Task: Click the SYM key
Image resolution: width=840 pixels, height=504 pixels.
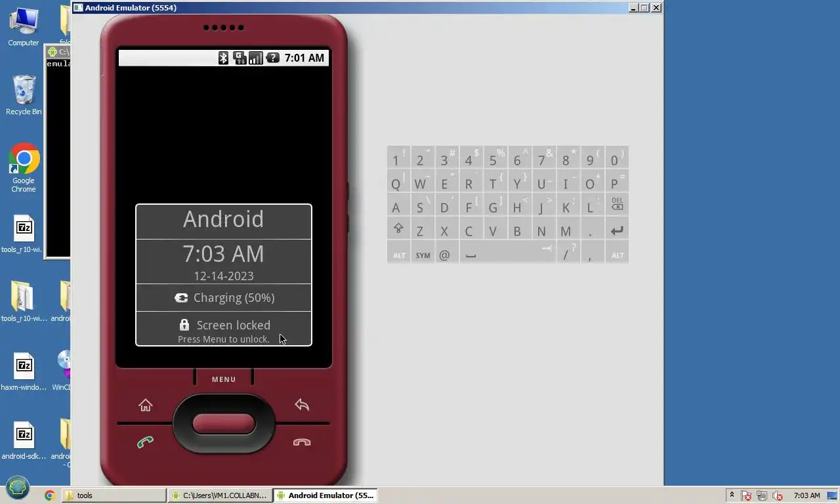Action: (x=423, y=253)
